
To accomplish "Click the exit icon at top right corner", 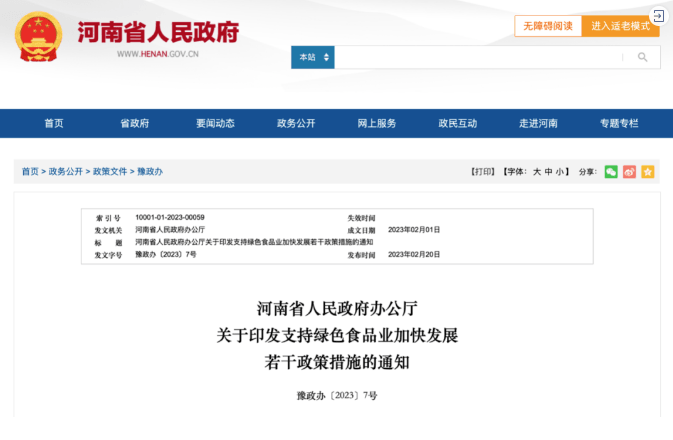I will pos(658,16).
